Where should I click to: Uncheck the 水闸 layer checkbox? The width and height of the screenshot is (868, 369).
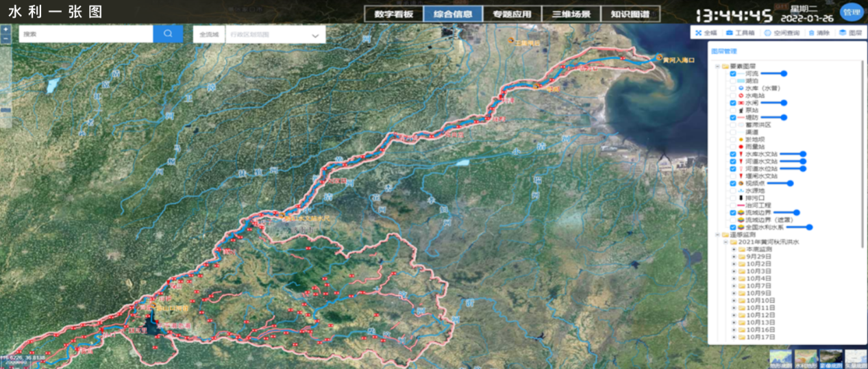[733, 103]
